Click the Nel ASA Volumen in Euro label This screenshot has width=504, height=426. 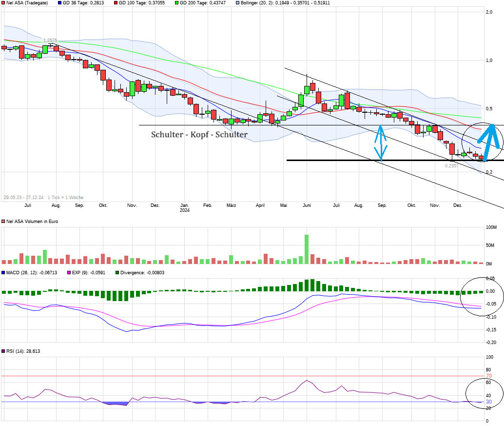[32, 222]
